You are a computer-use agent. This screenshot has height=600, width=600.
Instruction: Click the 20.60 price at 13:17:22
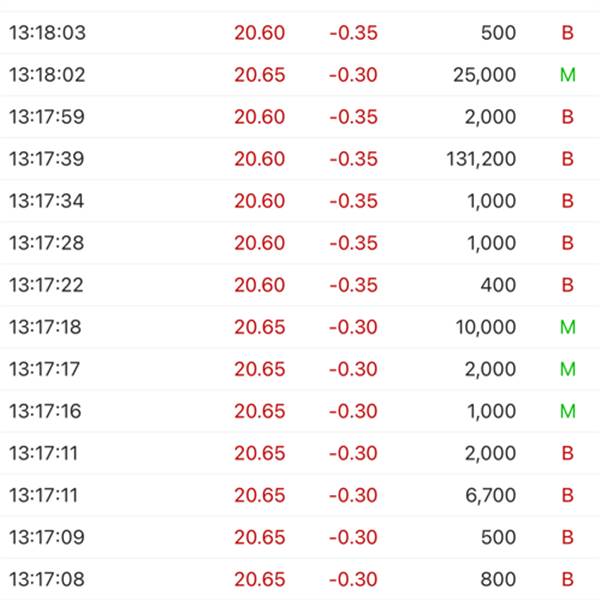click(x=259, y=285)
